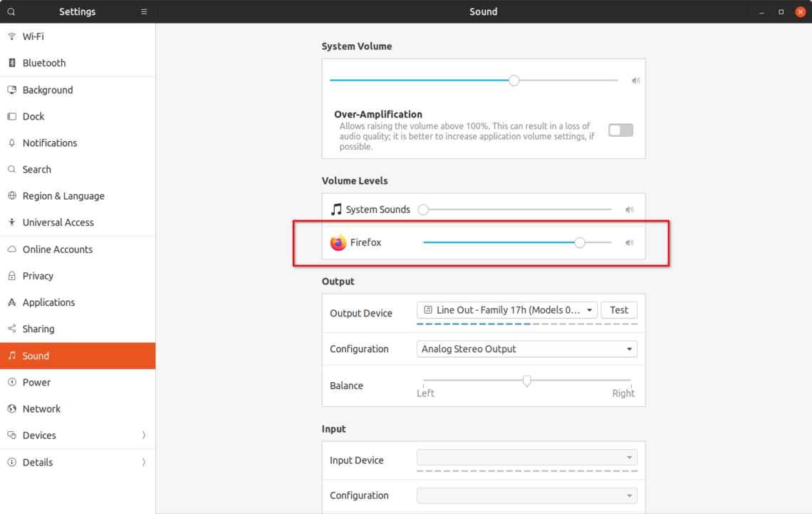Click the Devices icon in sidebar
The width and height of the screenshot is (812, 514).
[12, 435]
